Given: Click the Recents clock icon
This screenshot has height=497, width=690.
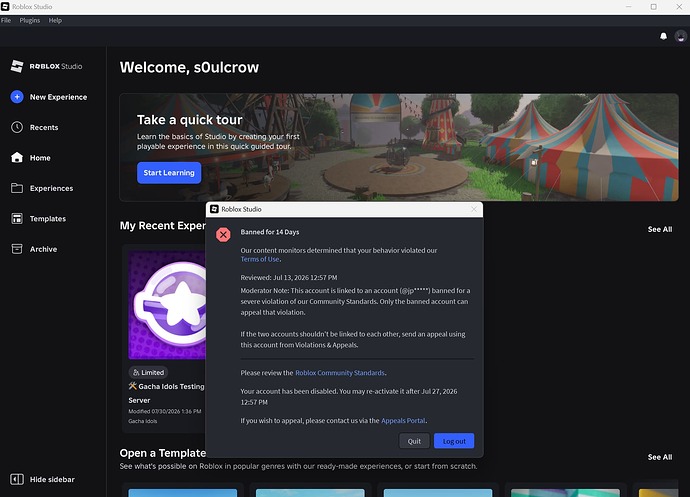Looking at the screenshot, I should [17, 127].
